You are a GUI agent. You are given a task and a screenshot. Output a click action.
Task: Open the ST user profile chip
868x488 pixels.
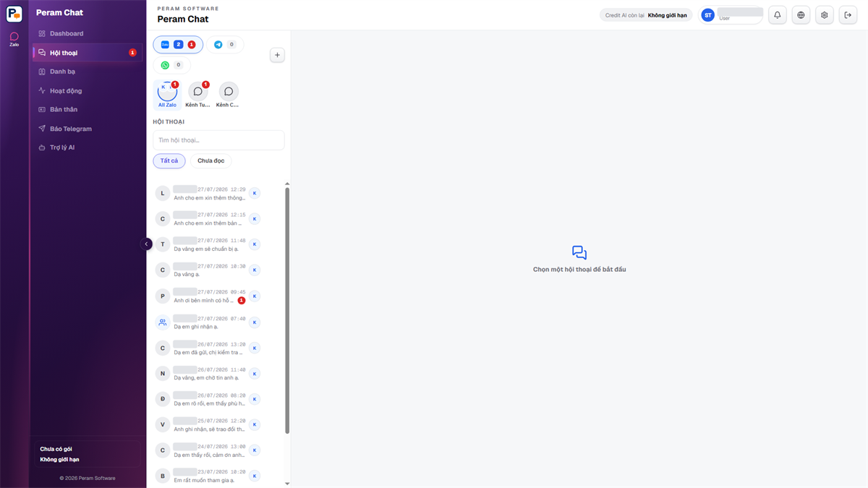point(731,15)
